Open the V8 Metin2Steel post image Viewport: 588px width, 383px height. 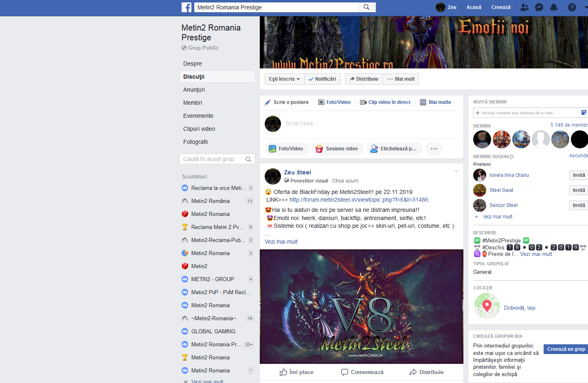[362, 306]
